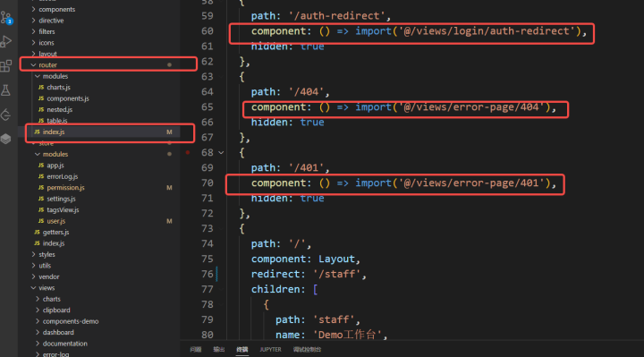Switch to the JUPYTER panel tab
This screenshot has width=644, height=357.
pos(270,349)
